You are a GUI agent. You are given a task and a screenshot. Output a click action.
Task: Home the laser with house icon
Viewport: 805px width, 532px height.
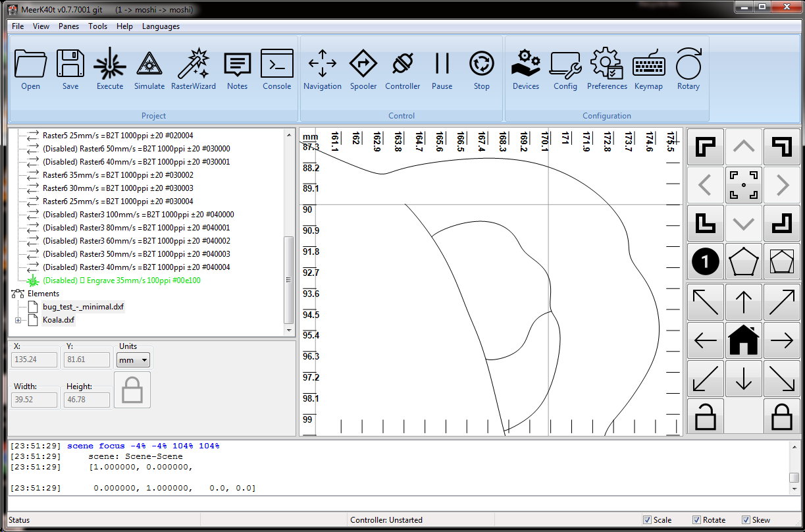point(744,340)
